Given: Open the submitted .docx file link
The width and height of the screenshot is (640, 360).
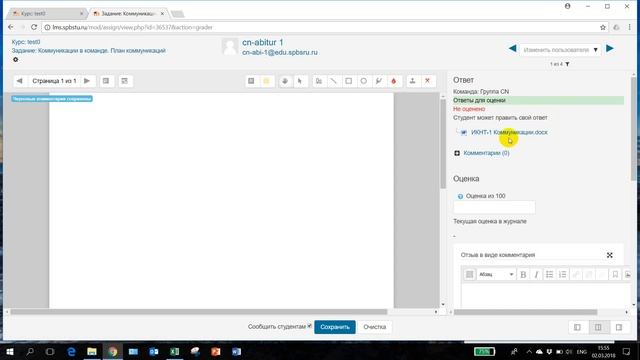Looking at the screenshot, I should click(x=509, y=132).
